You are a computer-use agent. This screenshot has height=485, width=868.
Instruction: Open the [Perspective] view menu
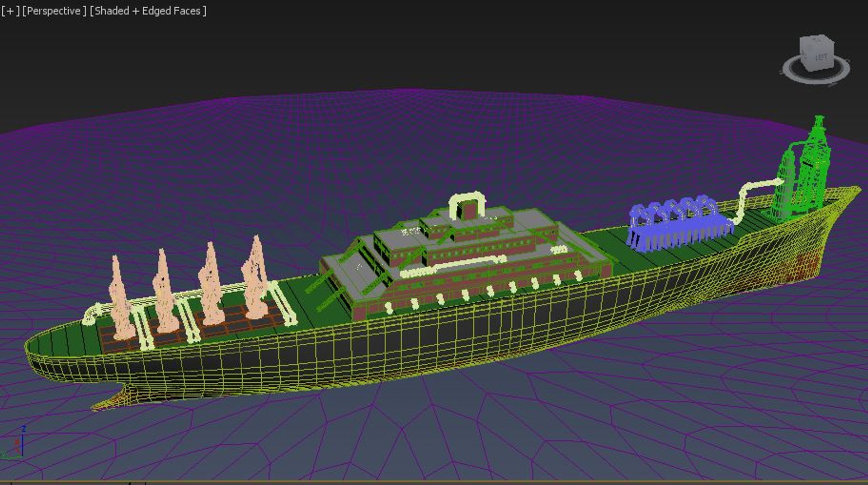tap(54, 11)
